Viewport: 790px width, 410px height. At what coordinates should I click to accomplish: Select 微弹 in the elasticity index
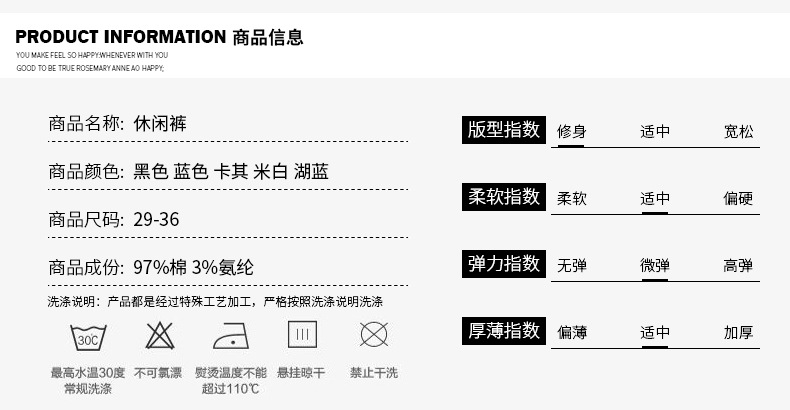655,265
